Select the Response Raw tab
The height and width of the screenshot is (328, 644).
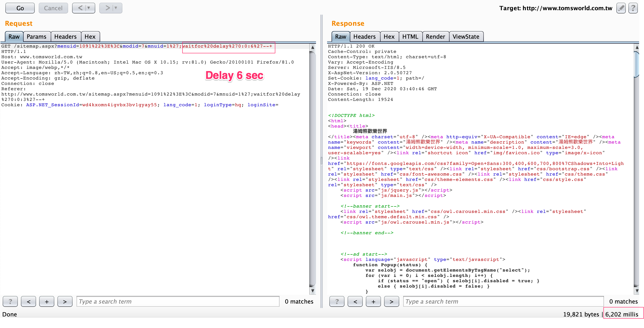point(340,36)
